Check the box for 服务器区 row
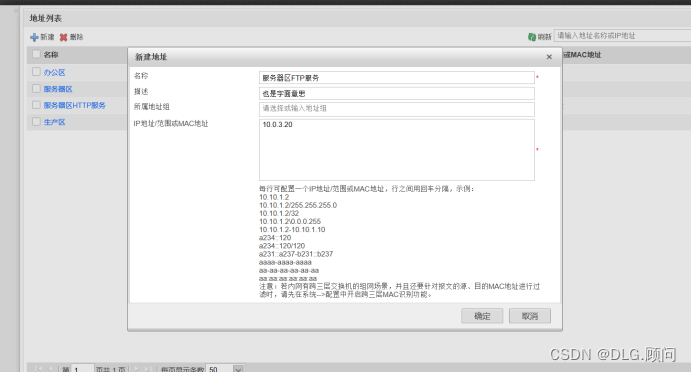Image resolution: width=691 pixels, height=372 pixels. 36,89
